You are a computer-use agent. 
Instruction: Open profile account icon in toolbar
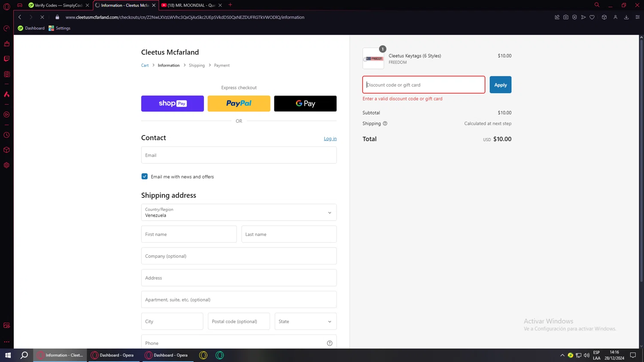[615, 17]
